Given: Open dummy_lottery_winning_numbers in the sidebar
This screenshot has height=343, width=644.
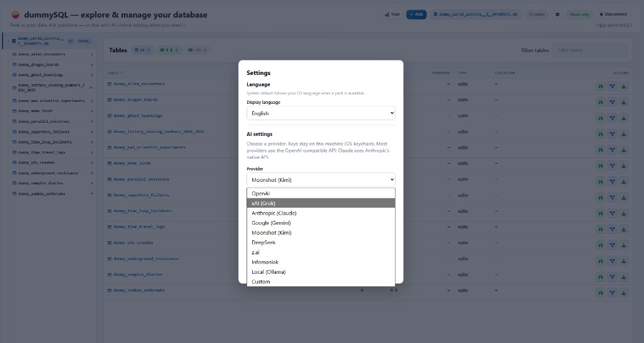Looking at the screenshot, I should (53, 87).
